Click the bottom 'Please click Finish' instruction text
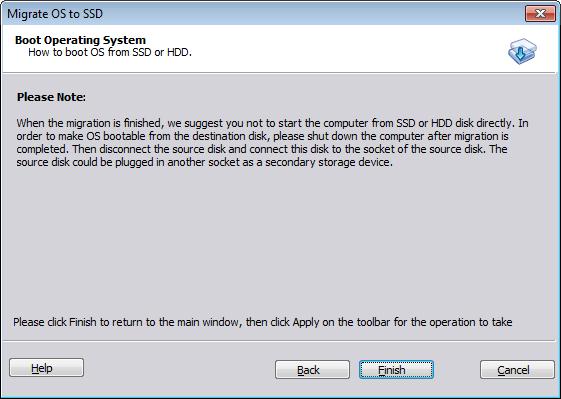Image resolution: width=561 pixels, height=399 pixels. (263, 322)
